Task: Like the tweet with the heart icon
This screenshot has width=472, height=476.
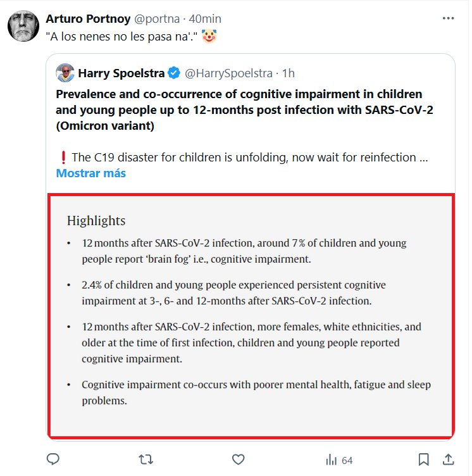Action: pyautogui.click(x=238, y=459)
